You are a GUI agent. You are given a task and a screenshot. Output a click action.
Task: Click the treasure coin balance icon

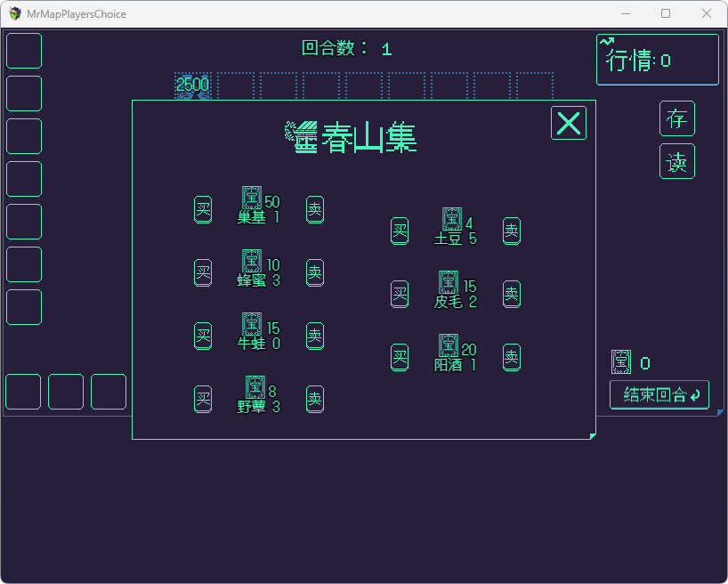point(621,362)
